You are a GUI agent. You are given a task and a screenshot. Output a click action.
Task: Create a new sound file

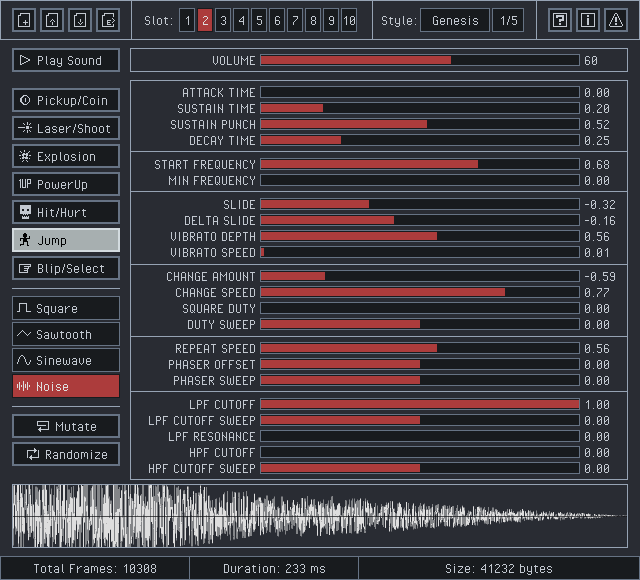click(24, 20)
